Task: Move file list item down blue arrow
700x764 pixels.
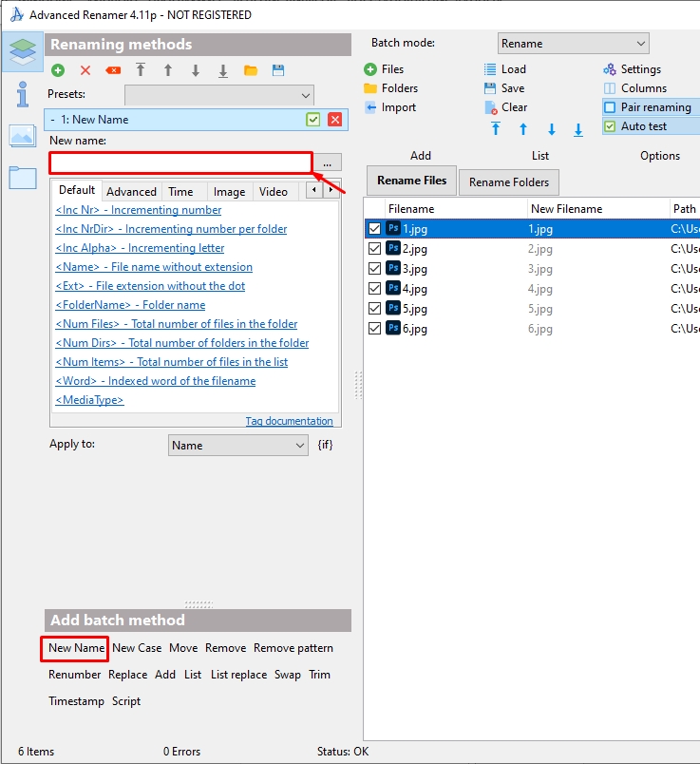Action: [x=552, y=129]
